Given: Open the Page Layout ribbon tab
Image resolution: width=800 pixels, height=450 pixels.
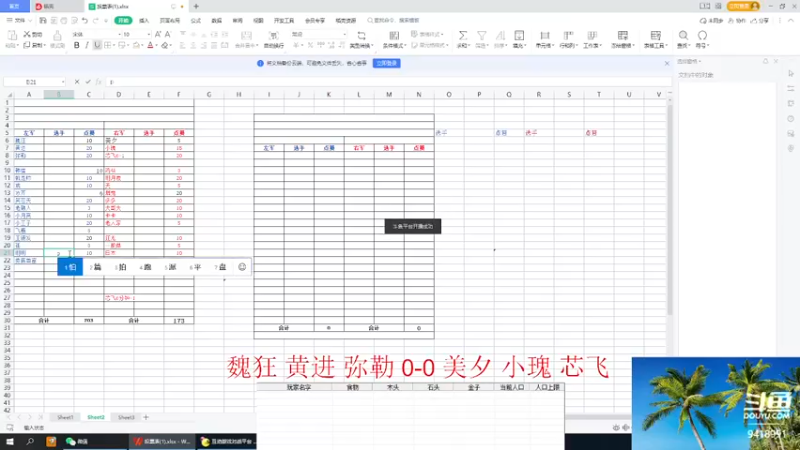Looking at the screenshot, I should 170,20.
